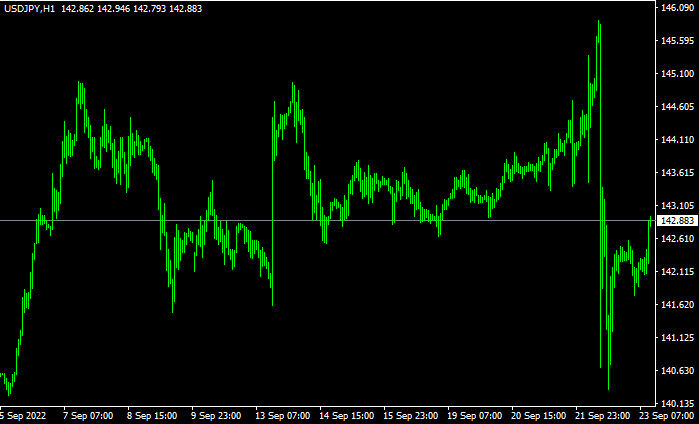Click the 141.125 price scale label
Screen dimensions: 699x424
[678, 338]
